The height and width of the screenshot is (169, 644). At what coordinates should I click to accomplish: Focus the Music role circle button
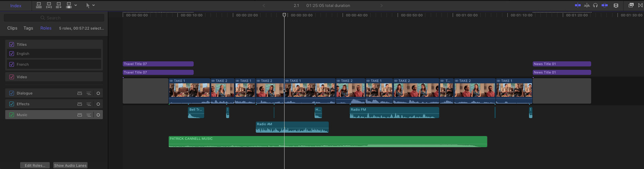[x=98, y=115]
